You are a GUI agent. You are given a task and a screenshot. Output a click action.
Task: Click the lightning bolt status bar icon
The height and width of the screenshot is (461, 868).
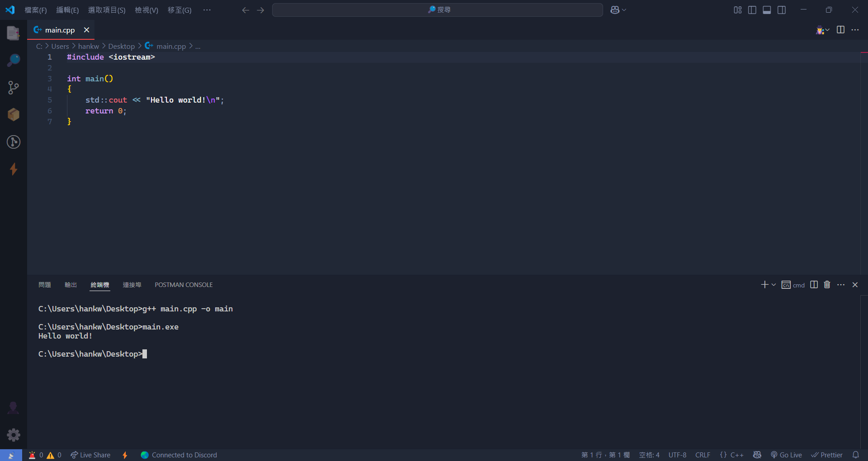pyautogui.click(x=125, y=455)
